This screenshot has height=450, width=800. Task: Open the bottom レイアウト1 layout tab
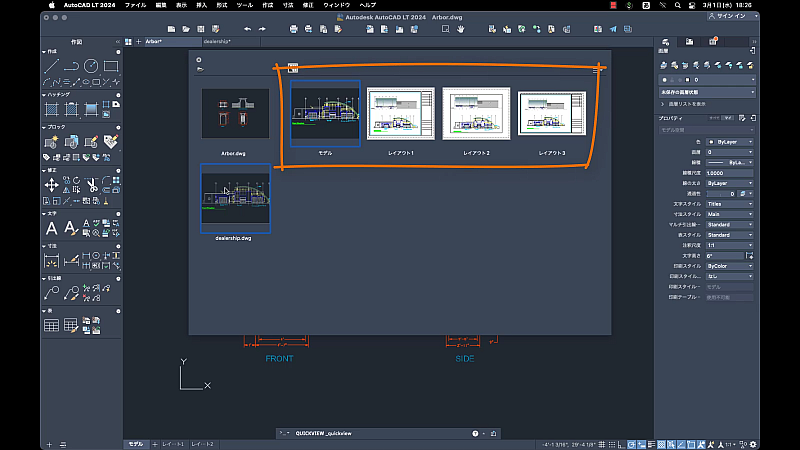point(173,444)
